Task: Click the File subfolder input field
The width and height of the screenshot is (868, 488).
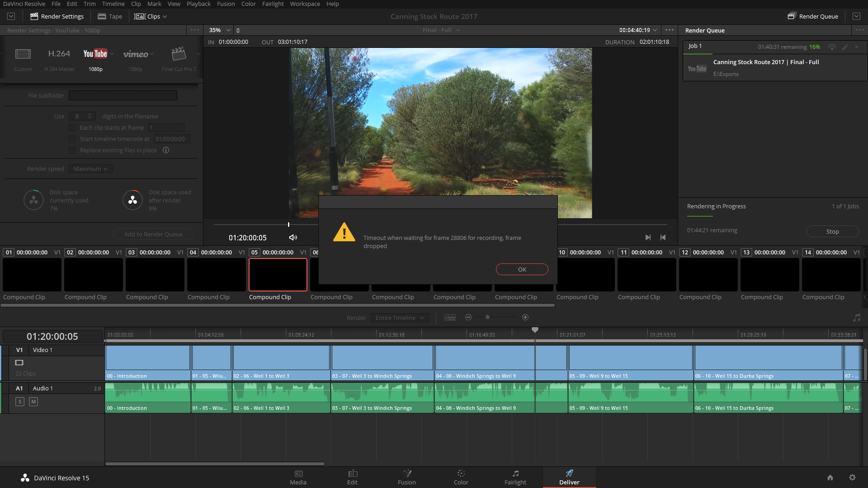Action: [x=123, y=95]
